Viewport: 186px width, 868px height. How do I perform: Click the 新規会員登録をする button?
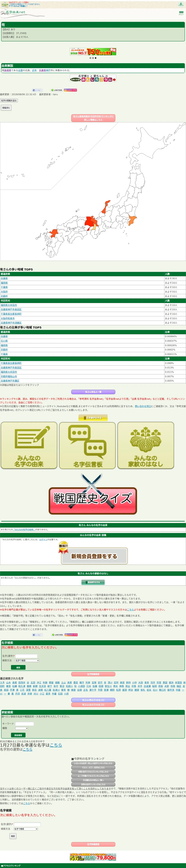click(94, 556)
